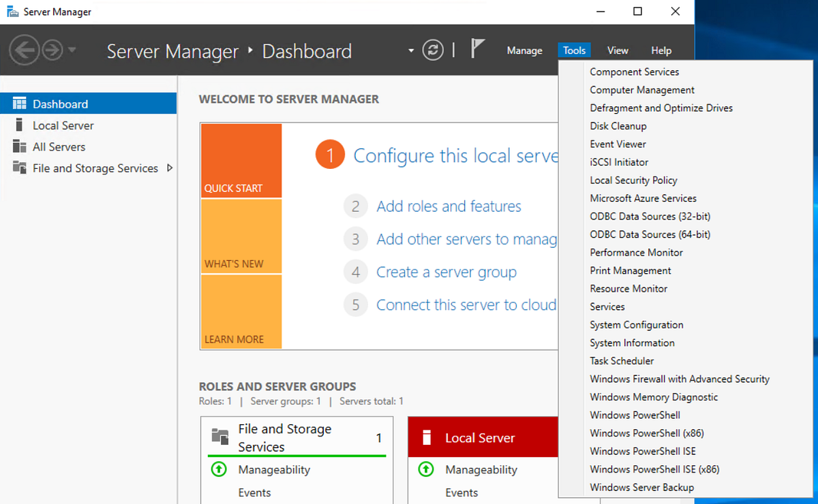Open the Manage menu
818x504 pixels.
click(525, 50)
